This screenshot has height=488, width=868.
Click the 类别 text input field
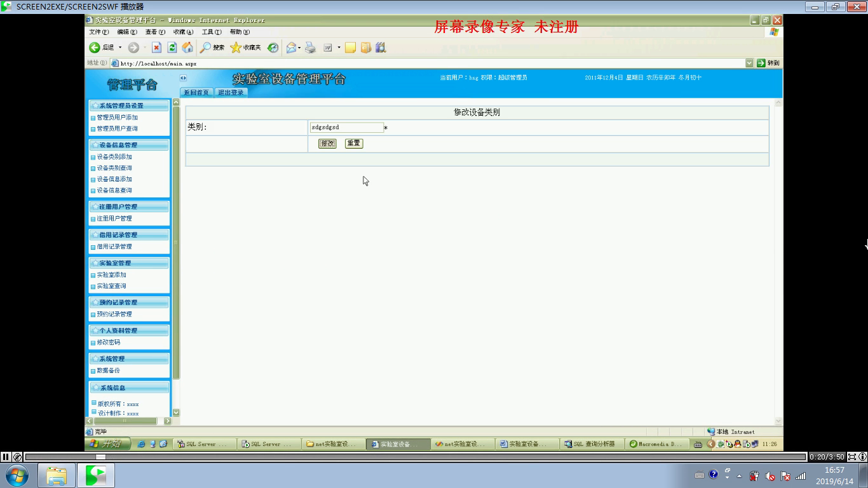(x=347, y=128)
